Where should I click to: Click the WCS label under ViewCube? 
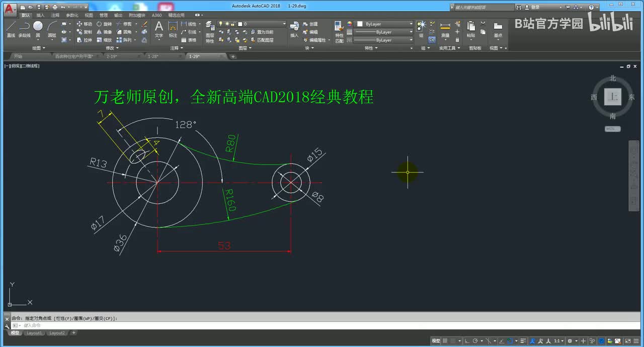click(x=612, y=129)
